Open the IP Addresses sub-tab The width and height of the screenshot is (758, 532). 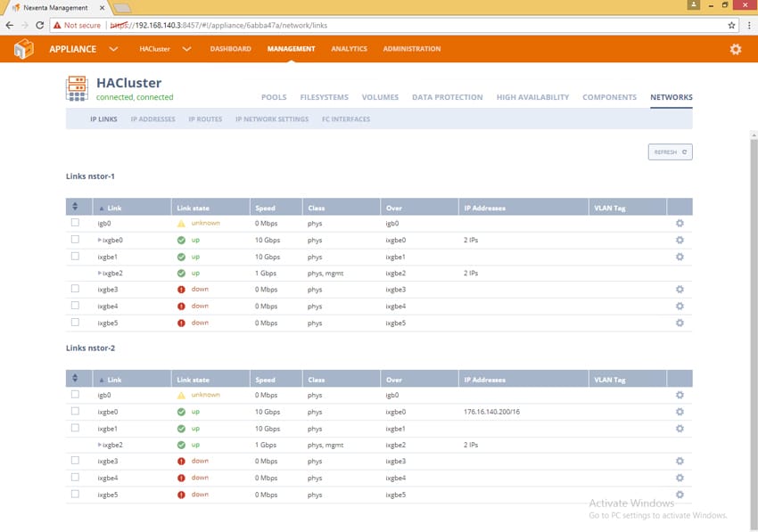(152, 119)
